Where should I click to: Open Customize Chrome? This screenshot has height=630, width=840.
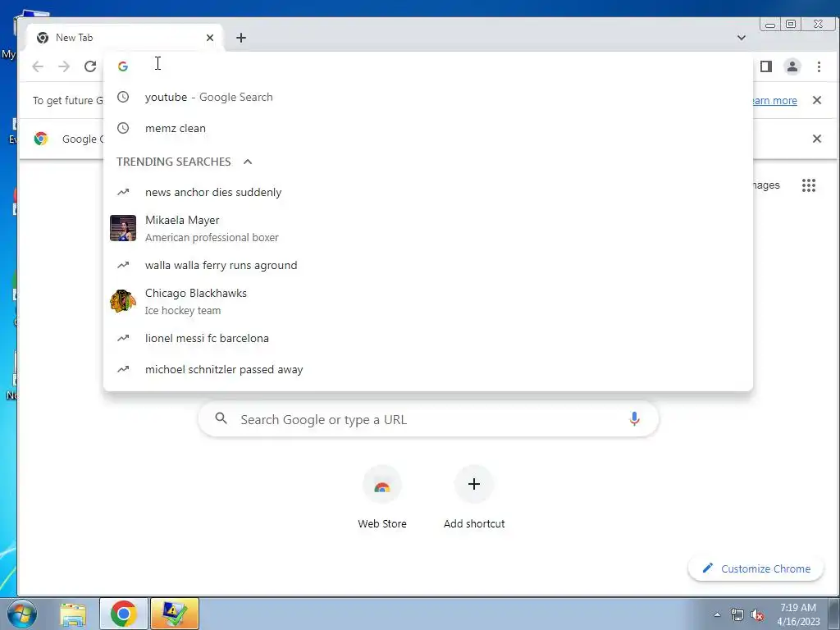coord(756,568)
